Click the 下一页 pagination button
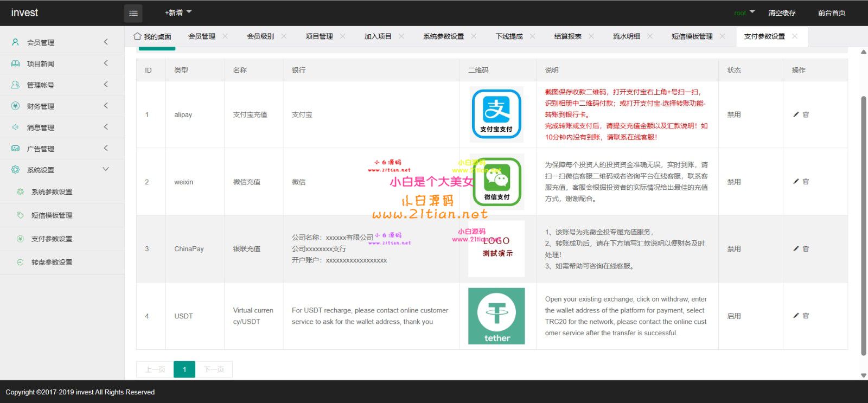 click(214, 369)
